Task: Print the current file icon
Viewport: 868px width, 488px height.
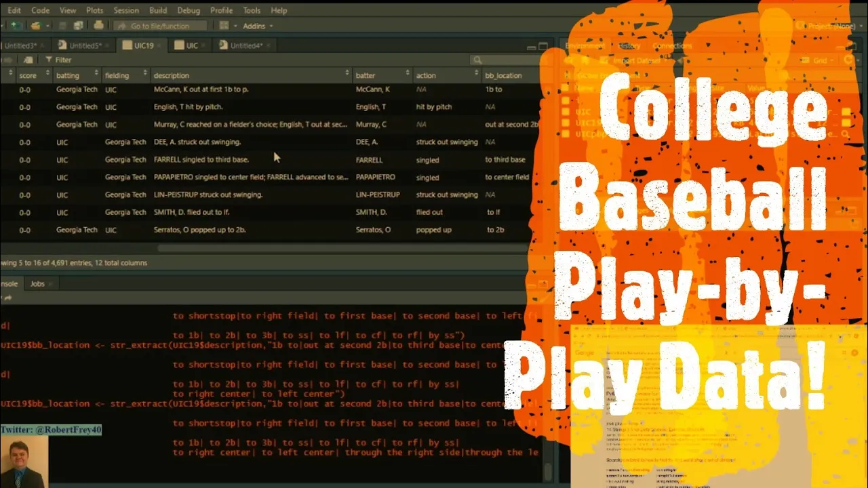Action: coord(98,26)
